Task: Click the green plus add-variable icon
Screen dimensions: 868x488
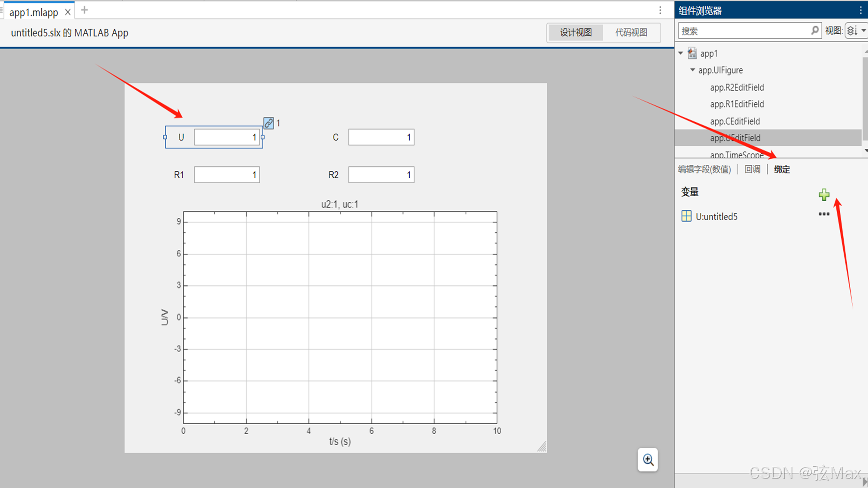Action: click(x=824, y=195)
